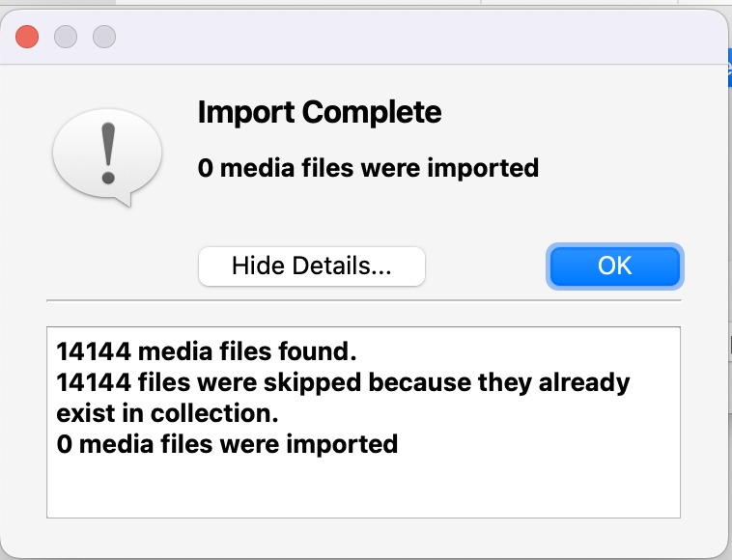732x560 pixels.
Task: Close the dialog using the red button
Action: point(27,37)
